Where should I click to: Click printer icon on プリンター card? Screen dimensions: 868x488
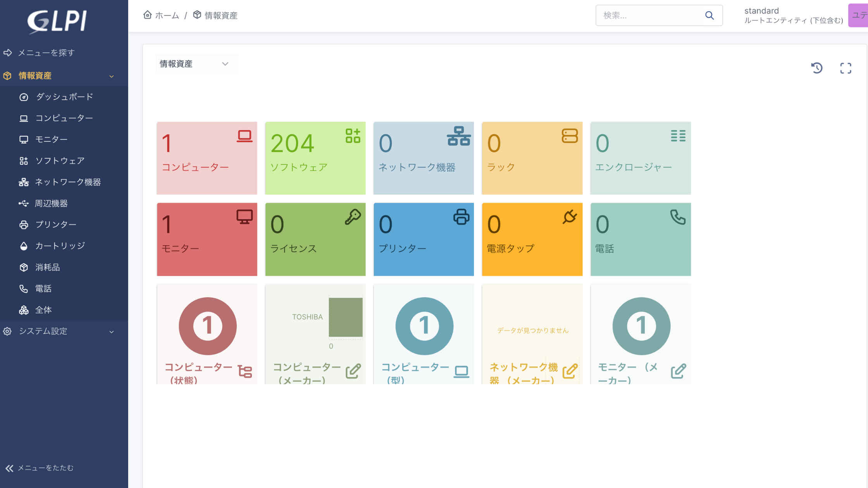click(x=461, y=217)
